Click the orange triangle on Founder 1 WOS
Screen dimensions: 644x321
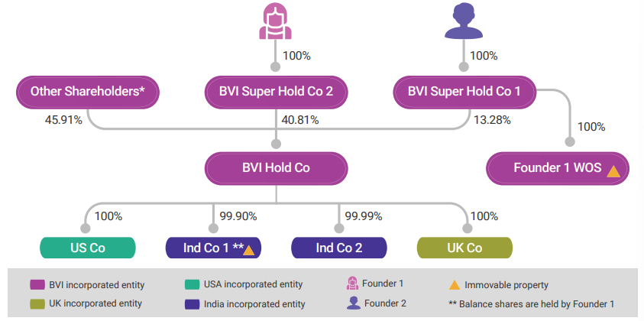pyautogui.click(x=613, y=171)
